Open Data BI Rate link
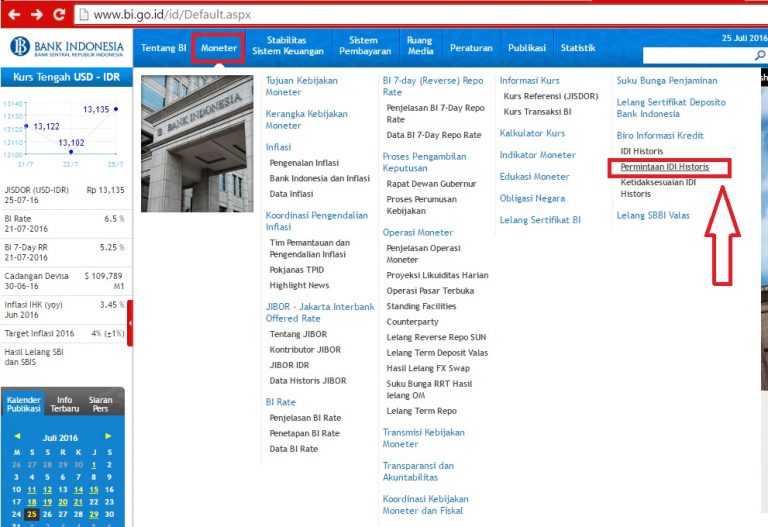 click(293, 449)
